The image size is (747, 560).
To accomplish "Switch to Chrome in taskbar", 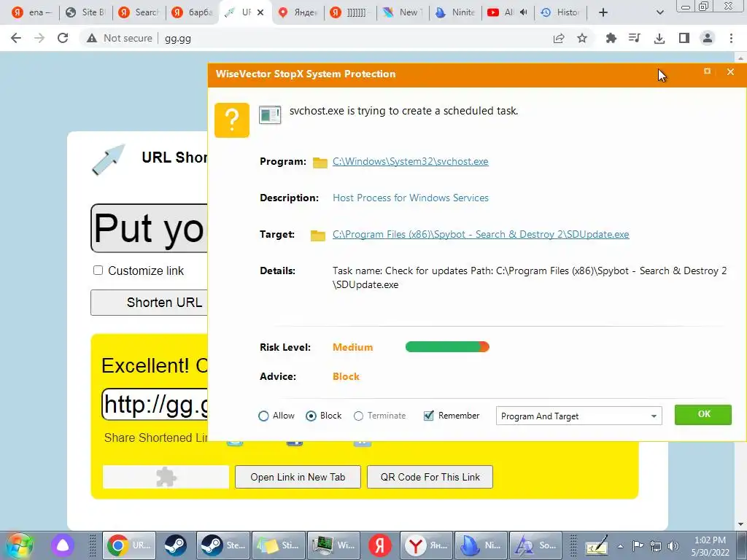I will tap(128, 545).
